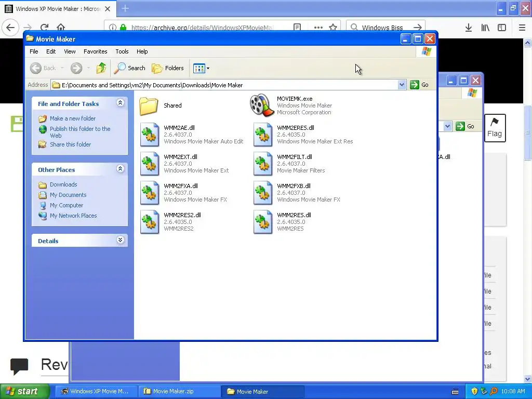This screenshot has width=532, height=399.
Task: Open a new browser tab
Action: click(x=125, y=8)
